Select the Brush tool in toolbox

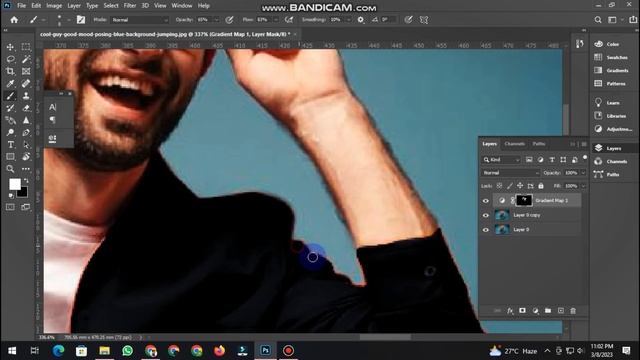[x=10, y=96]
